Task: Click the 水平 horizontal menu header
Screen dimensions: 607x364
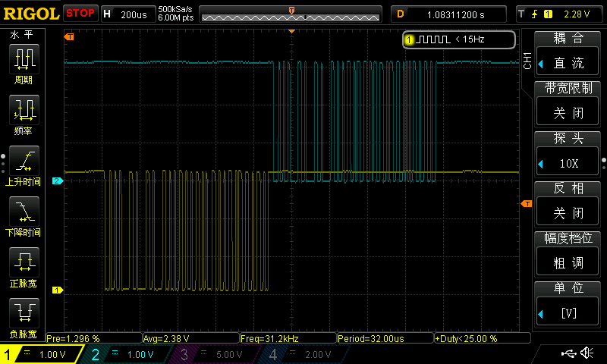Action: 22,34
